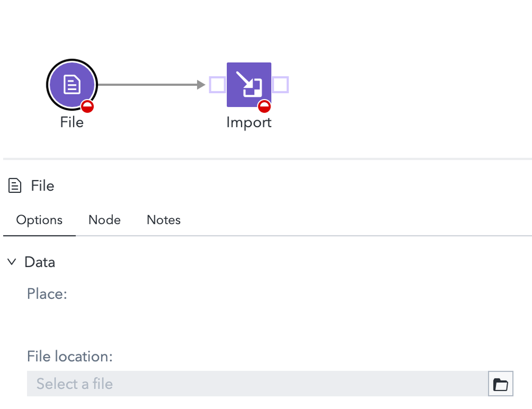Click the "File" label under the node
The image size is (532, 409).
point(72,122)
